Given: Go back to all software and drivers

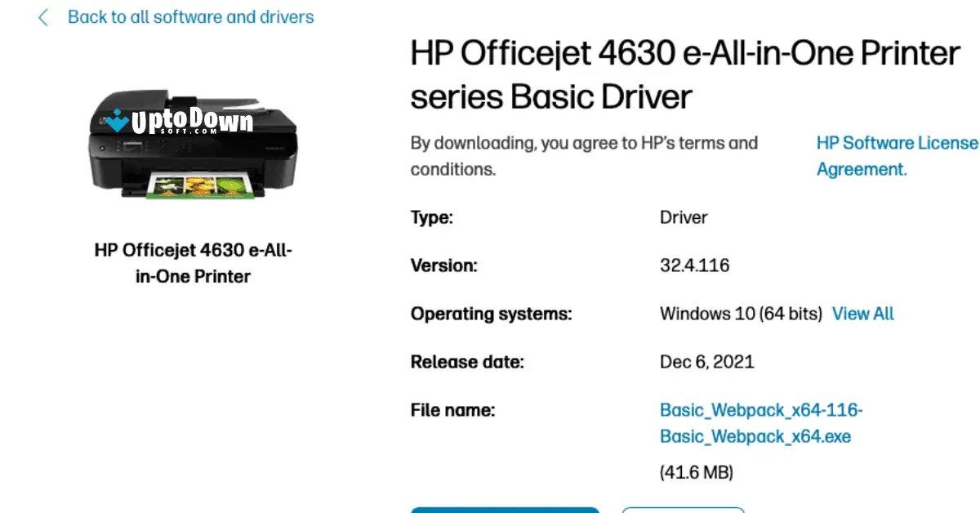Looking at the screenshot, I should pos(190,17).
